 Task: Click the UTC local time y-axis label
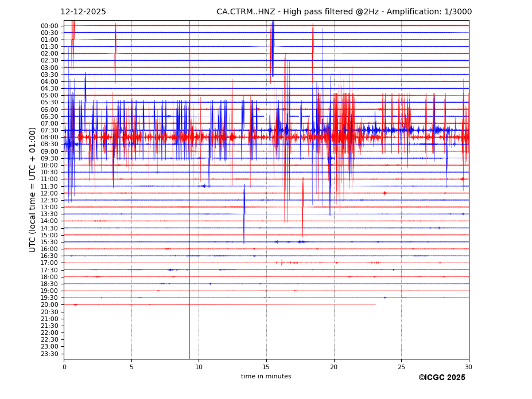pyautogui.click(x=33, y=189)
